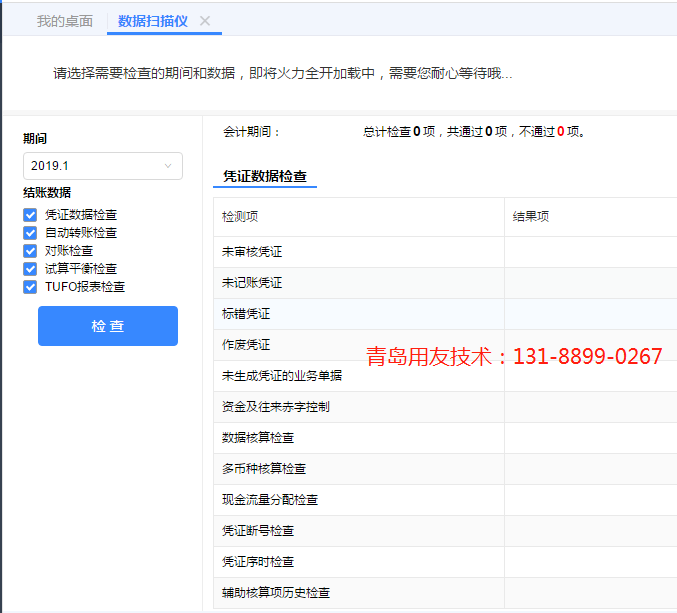Viewport: 677px width, 613px height.
Task: Uncheck 试算平衡检查 option
Action: (x=30, y=269)
